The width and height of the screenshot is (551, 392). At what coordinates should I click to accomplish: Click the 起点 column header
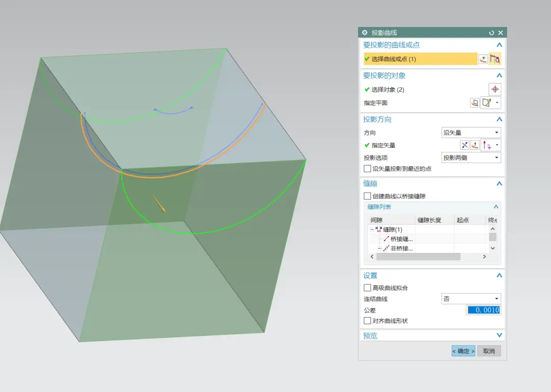click(x=470, y=220)
